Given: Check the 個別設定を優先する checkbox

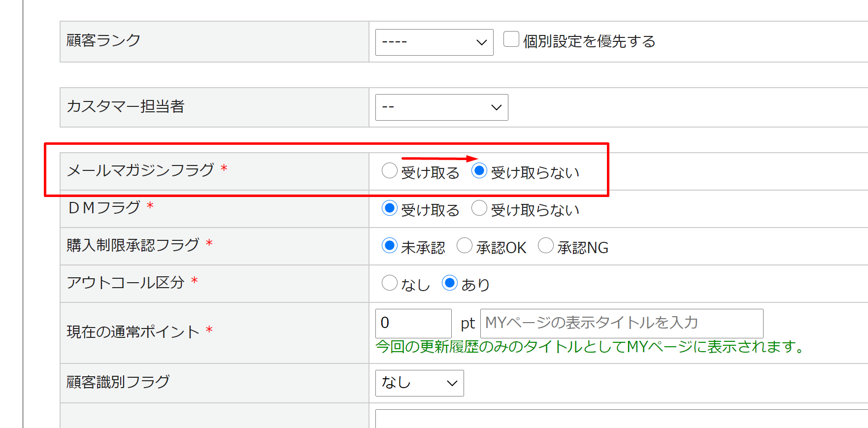Looking at the screenshot, I should 511,39.
